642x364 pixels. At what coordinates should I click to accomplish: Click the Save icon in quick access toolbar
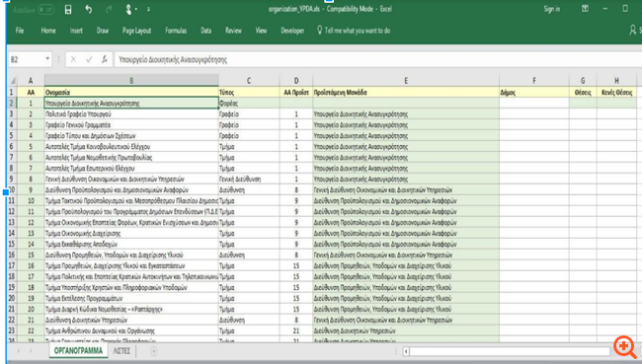pyautogui.click(x=68, y=10)
